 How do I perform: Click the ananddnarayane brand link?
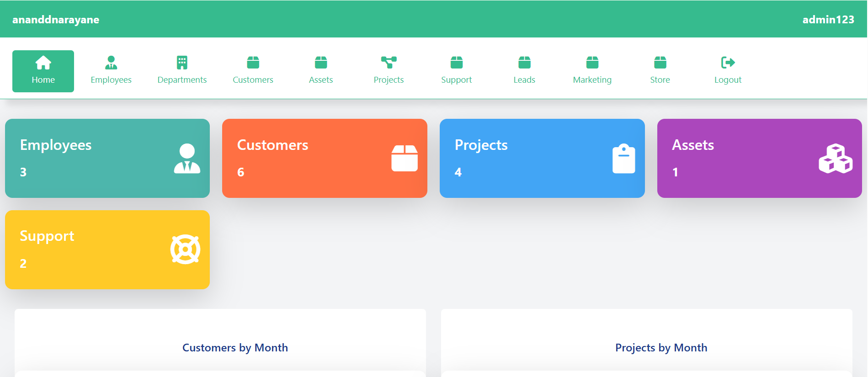56,20
